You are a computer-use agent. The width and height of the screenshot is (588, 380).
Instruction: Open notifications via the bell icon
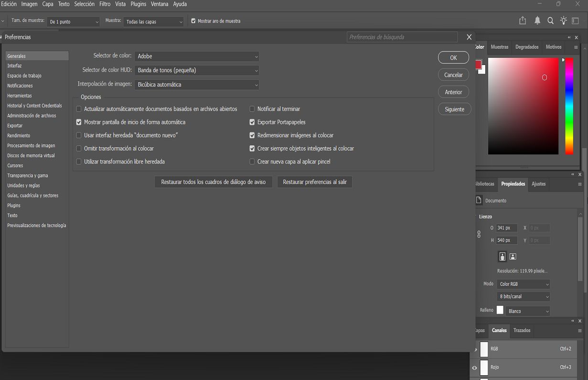(x=537, y=20)
